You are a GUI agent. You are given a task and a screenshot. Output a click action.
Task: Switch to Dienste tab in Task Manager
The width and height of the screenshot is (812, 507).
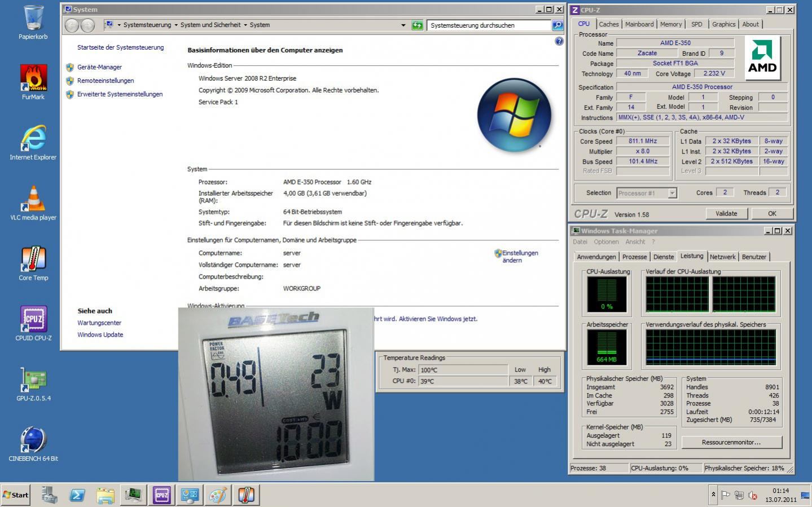click(664, 257)
